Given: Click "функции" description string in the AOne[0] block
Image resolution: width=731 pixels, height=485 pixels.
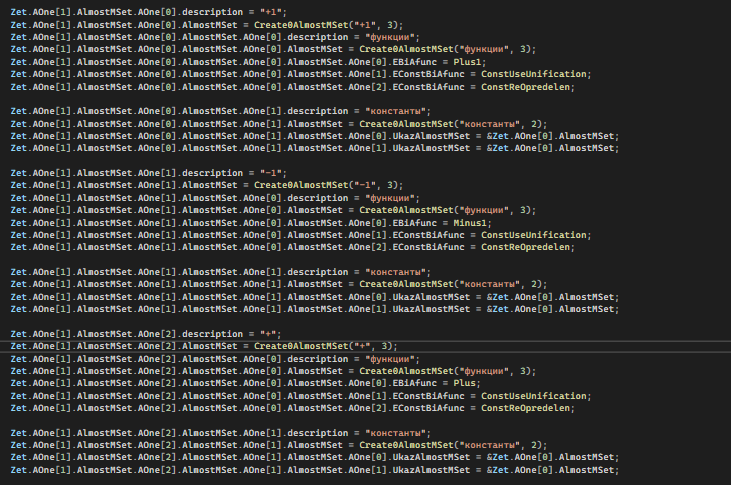Looking at the screenshot, I should (390, 37).
